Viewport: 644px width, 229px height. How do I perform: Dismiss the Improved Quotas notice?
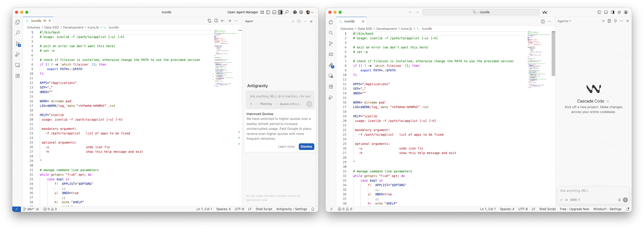pos(306,147)
